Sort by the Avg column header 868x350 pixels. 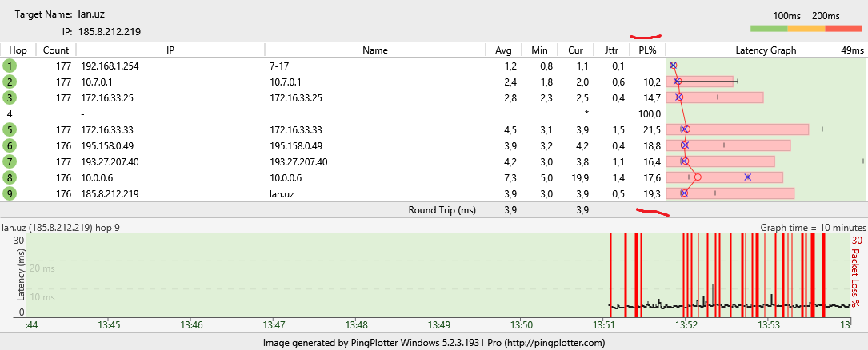click(x=503, y=50)
